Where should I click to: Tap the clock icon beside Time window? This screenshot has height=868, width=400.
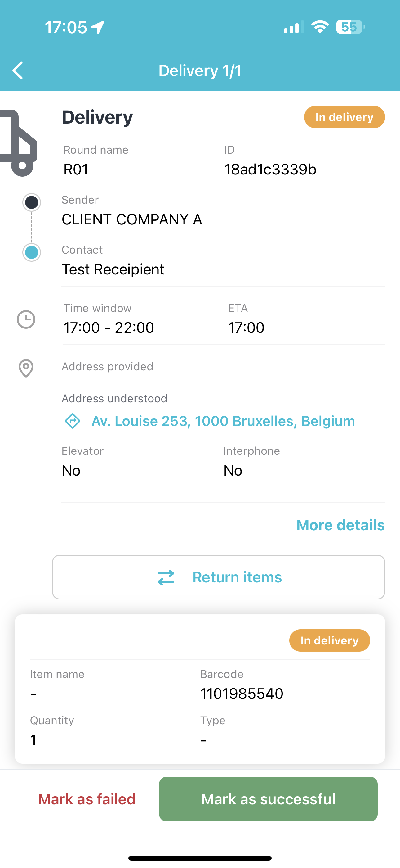pyautogui.click(x=26, y=319)
